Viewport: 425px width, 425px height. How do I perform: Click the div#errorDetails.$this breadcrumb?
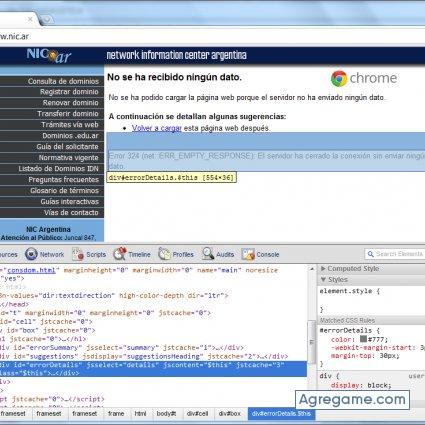tap(281, 414)
